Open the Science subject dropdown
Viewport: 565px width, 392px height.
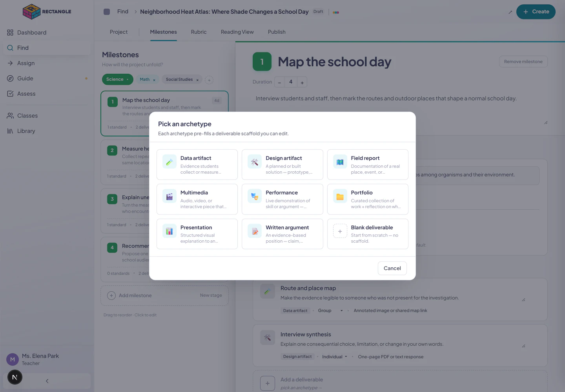118,79
